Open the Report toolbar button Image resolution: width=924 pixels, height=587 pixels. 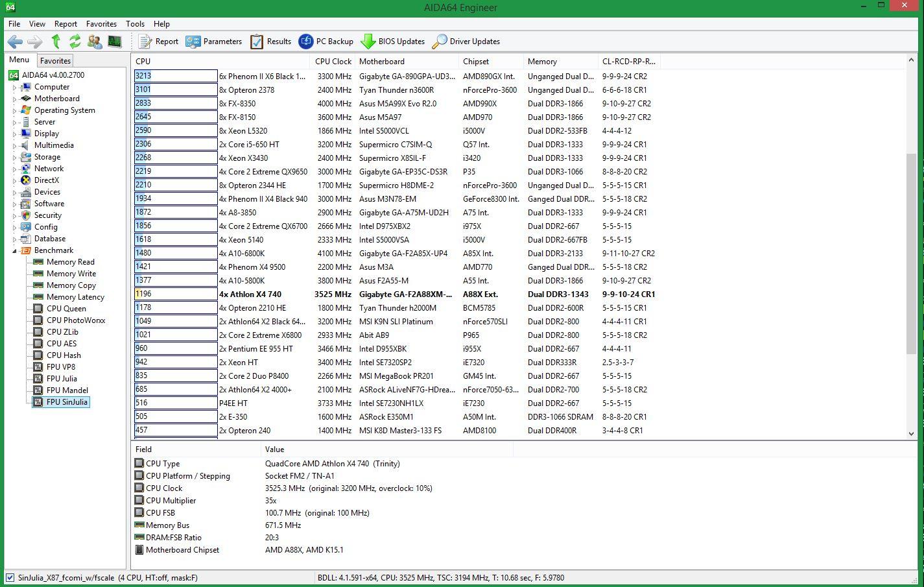[159, 42]
